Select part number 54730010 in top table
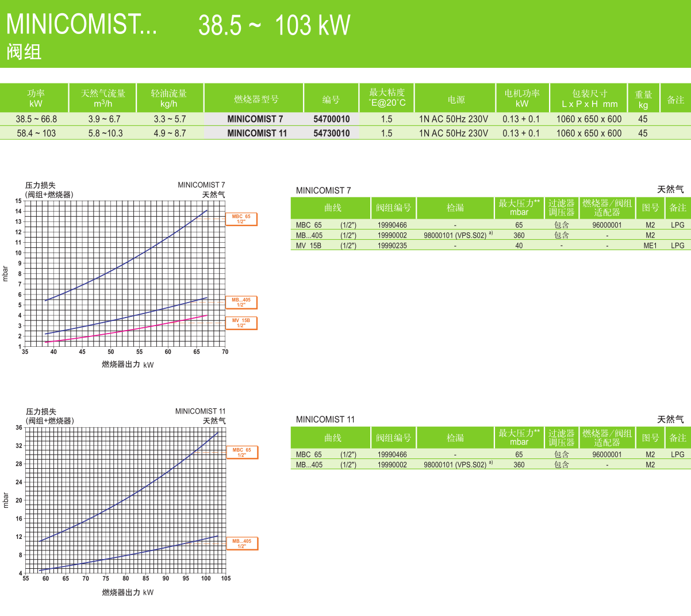Image resolution: width=691 pixels, height=616 pixels. [331, 133]
